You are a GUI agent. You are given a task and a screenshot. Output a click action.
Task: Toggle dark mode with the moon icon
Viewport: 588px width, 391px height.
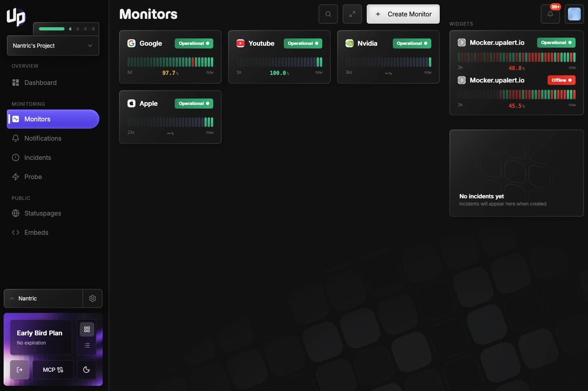tap(86, 369)
